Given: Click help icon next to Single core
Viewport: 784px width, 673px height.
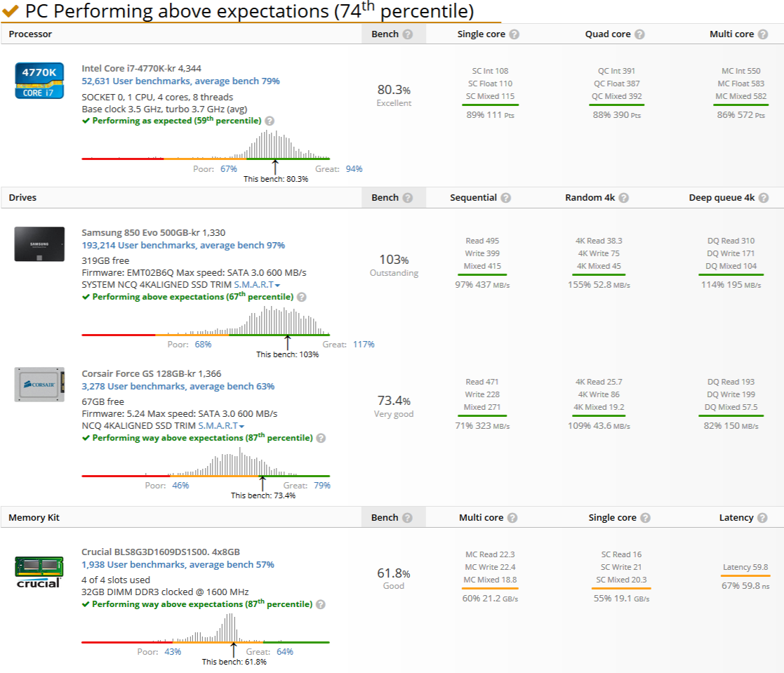Looking at the screenshot, I should tap(514, 34).
